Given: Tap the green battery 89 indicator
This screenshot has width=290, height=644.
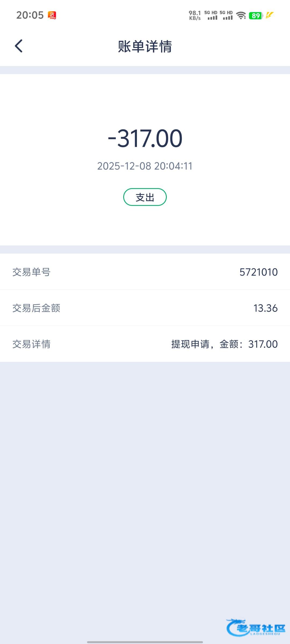Looking at the screenshot, I should 256,16.
